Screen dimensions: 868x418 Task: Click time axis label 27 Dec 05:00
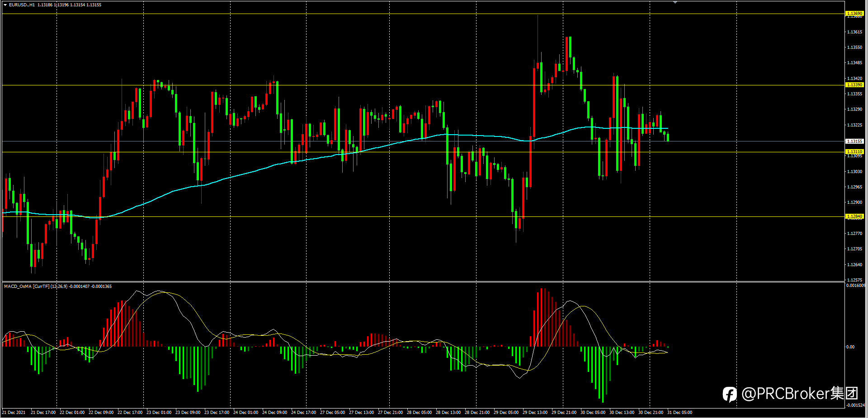332,413
